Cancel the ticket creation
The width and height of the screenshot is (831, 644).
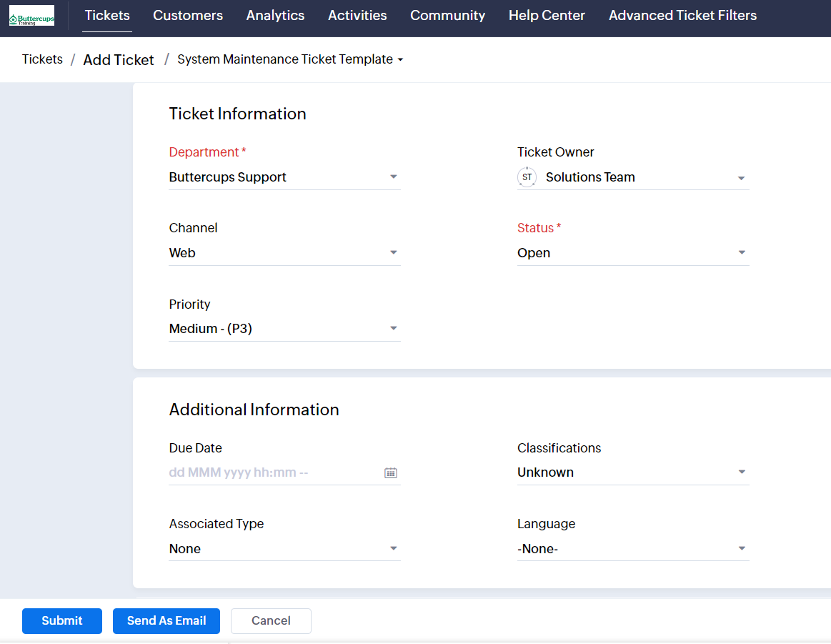[271, 620]
